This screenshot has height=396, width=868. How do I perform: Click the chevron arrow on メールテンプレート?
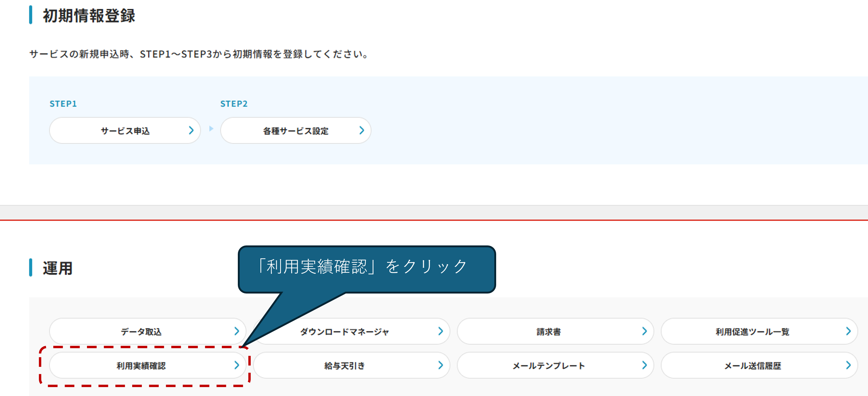[x=644, y=365]
